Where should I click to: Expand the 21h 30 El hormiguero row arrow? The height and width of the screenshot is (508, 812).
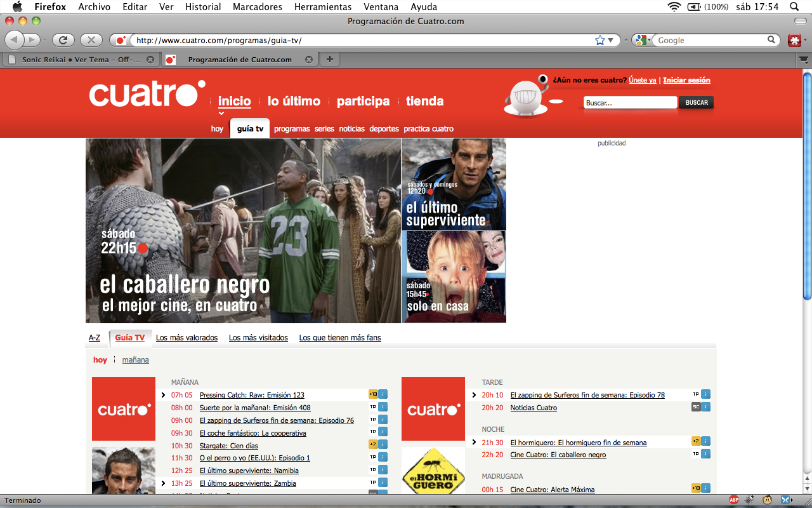pos(474,442)
